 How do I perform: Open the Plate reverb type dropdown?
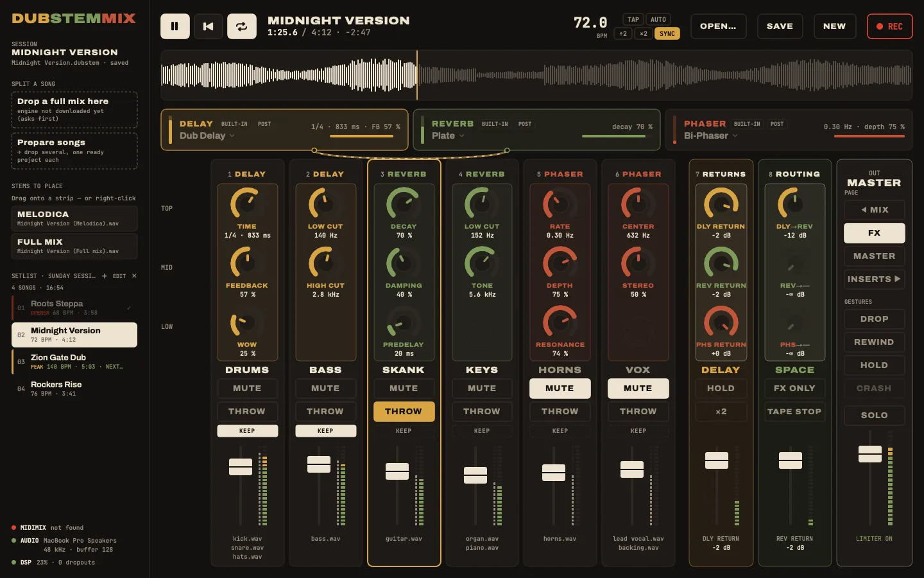[x=448, y=136]
